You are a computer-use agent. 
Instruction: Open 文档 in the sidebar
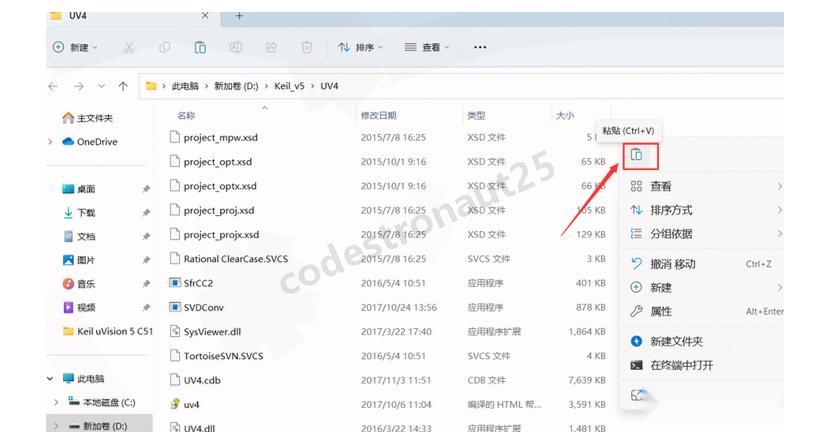79,237
